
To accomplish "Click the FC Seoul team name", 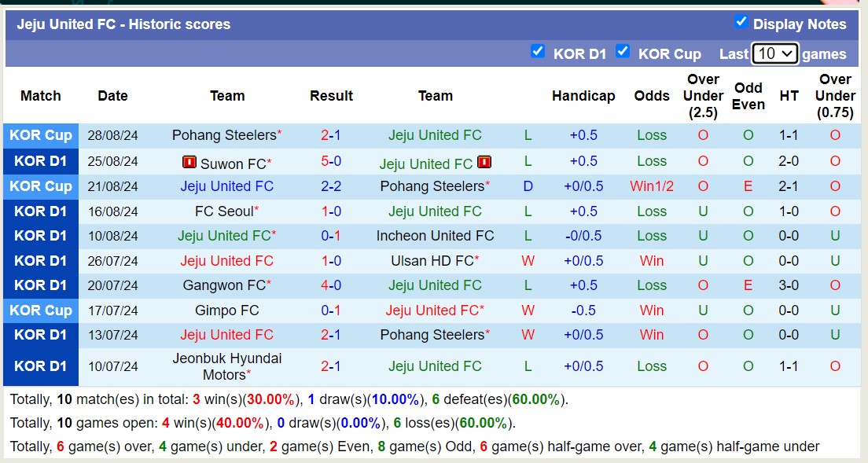I will coord(224,211).
